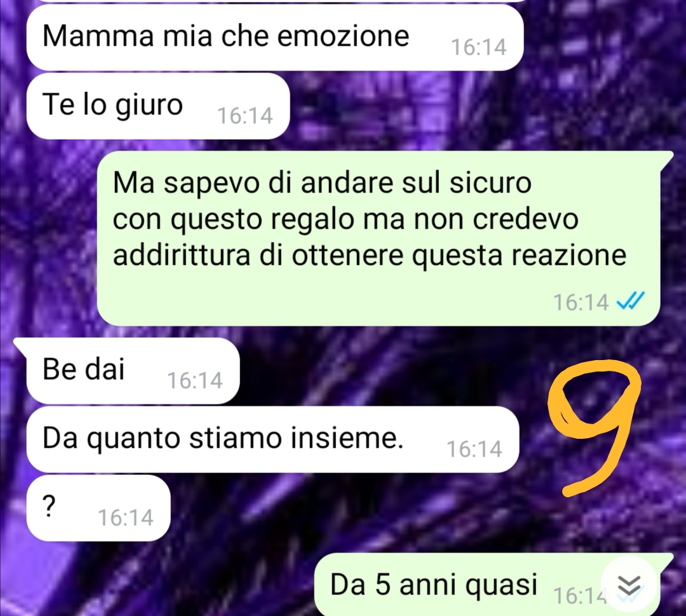Select the 'Ma sapevo di andare sul sicuro' message

[x=379, y=238]
